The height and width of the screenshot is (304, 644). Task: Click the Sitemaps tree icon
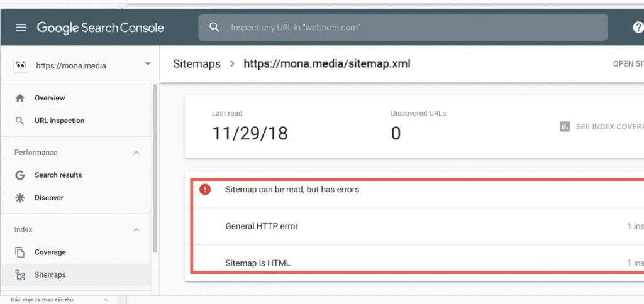pos(20,275)
